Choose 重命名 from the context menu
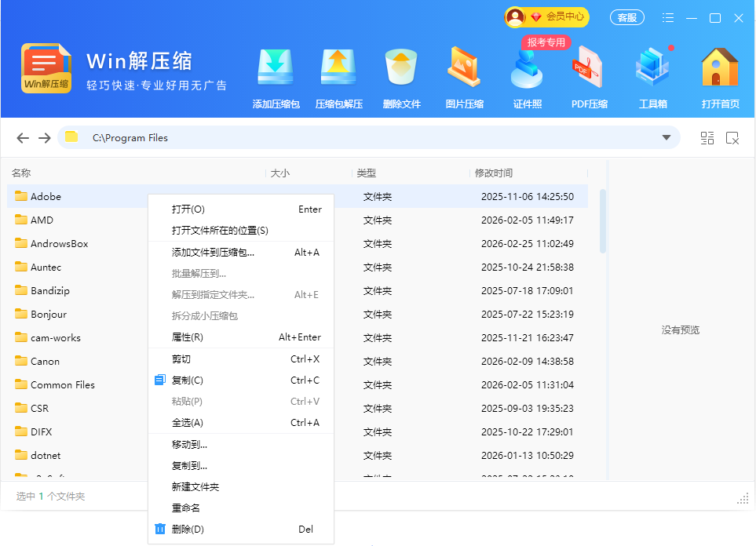Viewport: 756px width, 546px height. 186,508
